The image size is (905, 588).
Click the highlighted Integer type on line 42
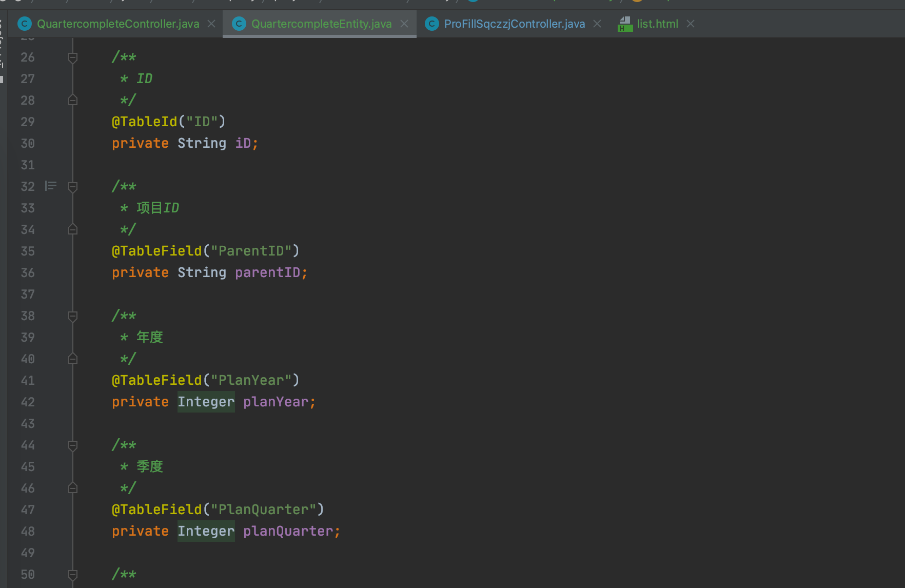pyautogui.click(x=206, y=402)
